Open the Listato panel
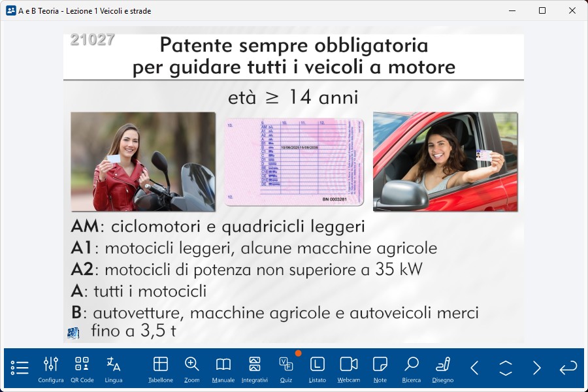This screenshot has height=392, width=588. (318, 368)
